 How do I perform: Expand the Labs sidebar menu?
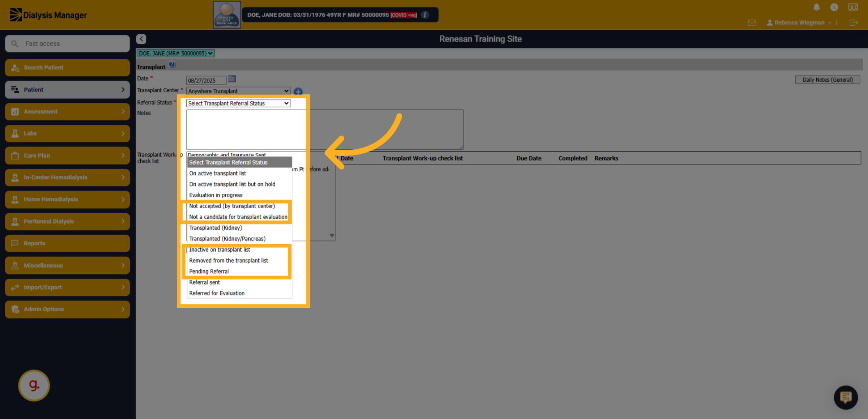(67, 133)
